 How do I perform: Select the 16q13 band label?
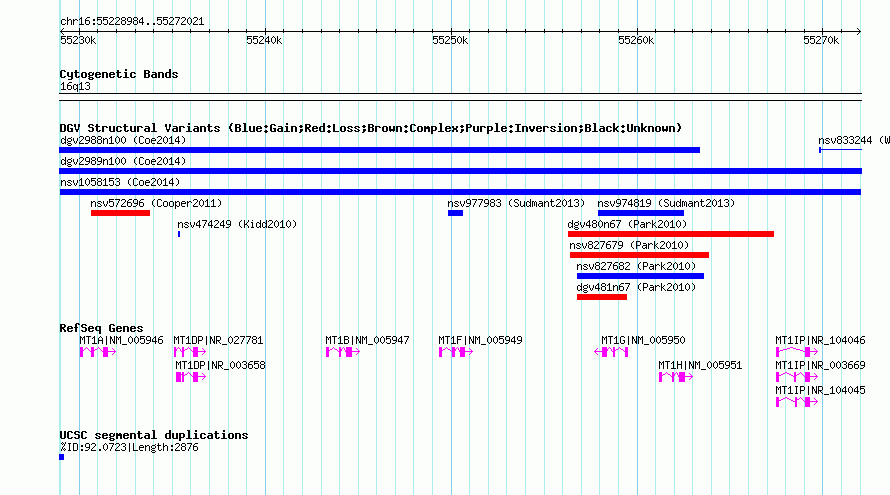pos(75,86)
